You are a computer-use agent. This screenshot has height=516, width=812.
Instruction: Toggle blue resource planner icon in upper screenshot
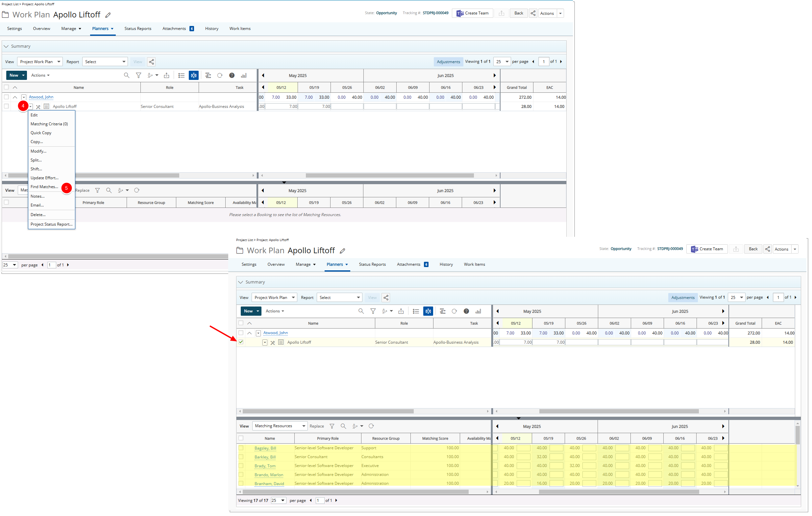click(194, 76)
